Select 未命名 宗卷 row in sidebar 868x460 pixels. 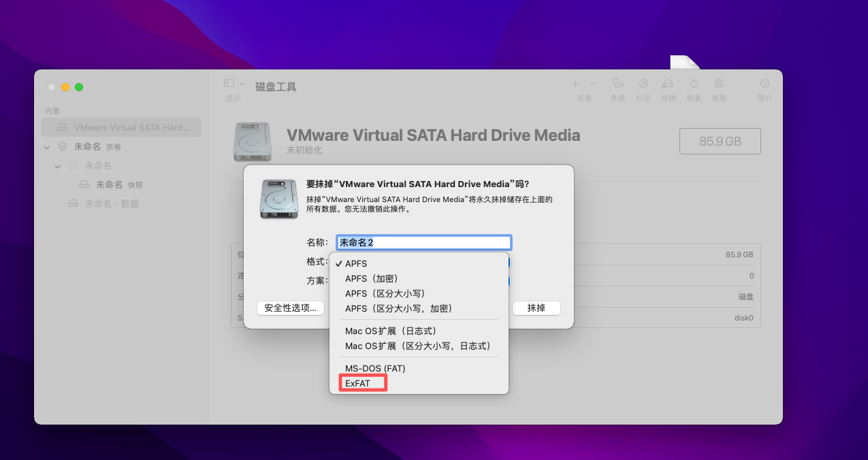(121, 146)
